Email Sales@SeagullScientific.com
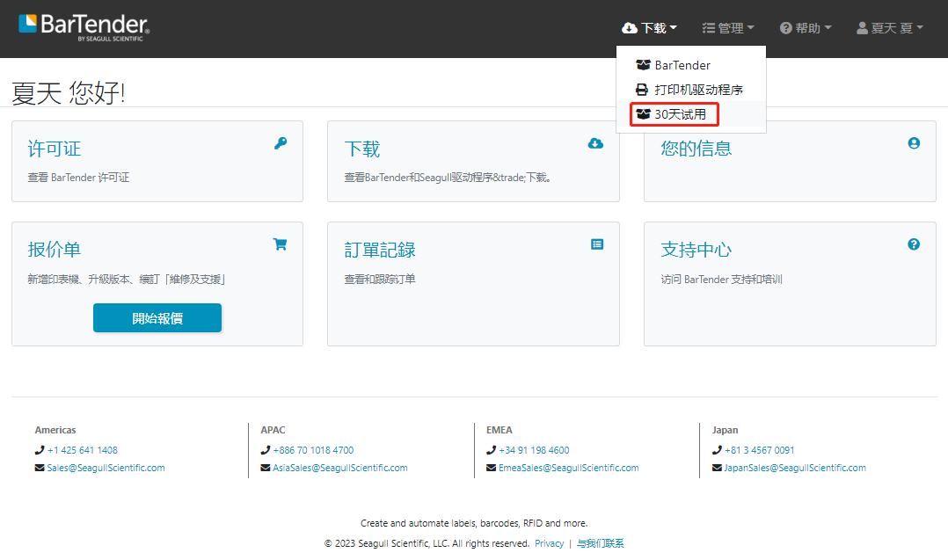The height and width of the screenshot is (560, 948). coord(106,468)
